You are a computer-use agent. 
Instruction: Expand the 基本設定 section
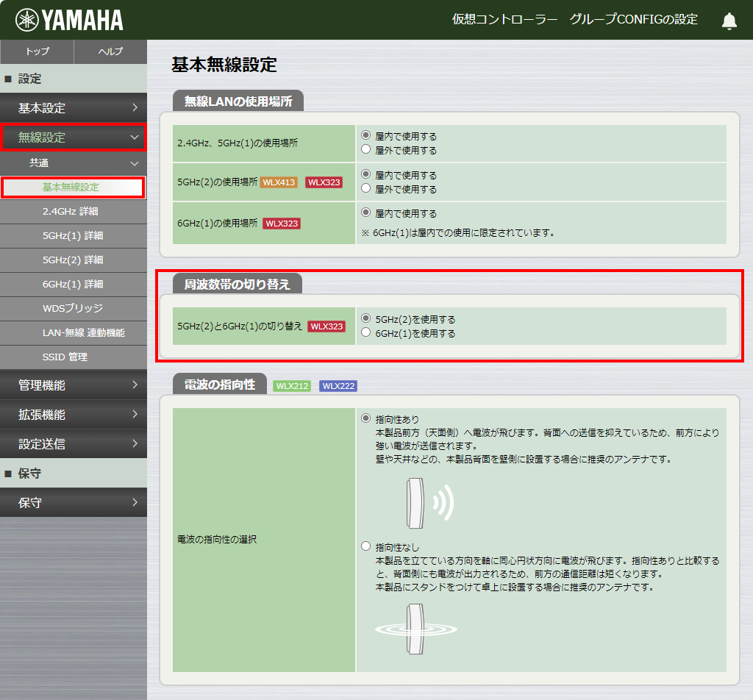73,107
